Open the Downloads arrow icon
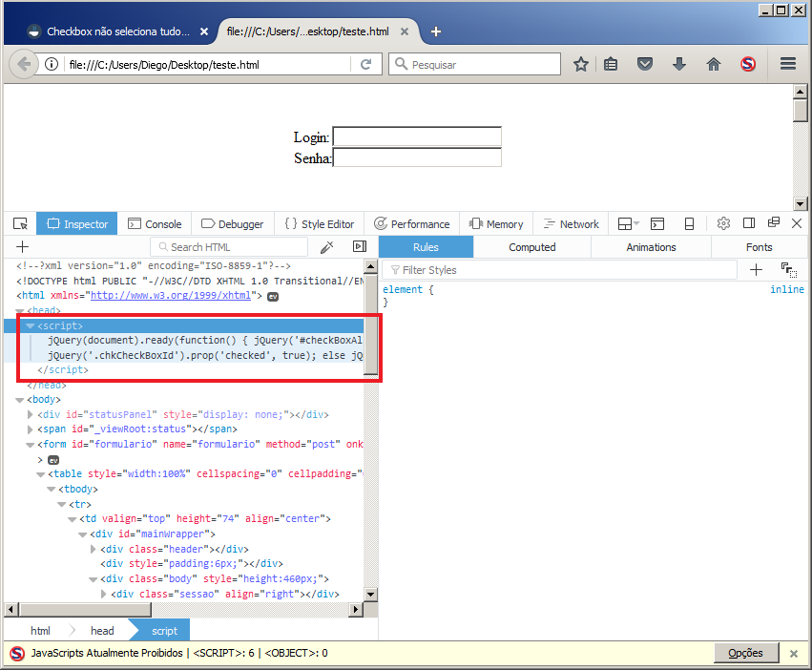The width and height of the screenshot is (812, 670). [x=679, y=64]
